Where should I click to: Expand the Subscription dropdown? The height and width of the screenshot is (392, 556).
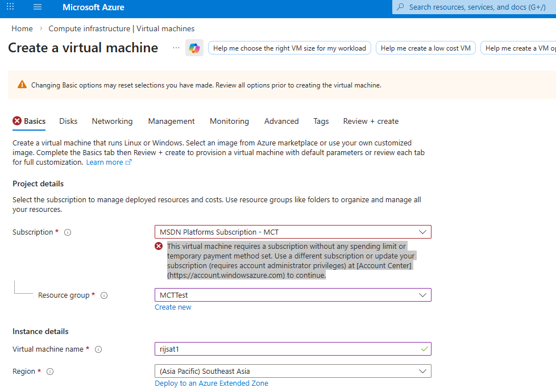[293, 232]
